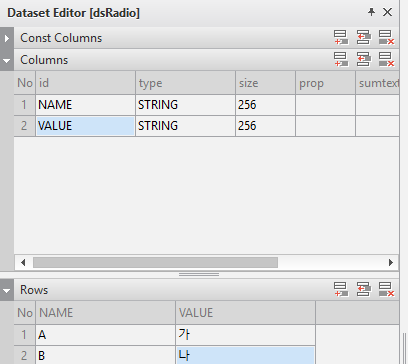Click the VALUE header in Rows grid
The image size is (408, 364).
245,313
